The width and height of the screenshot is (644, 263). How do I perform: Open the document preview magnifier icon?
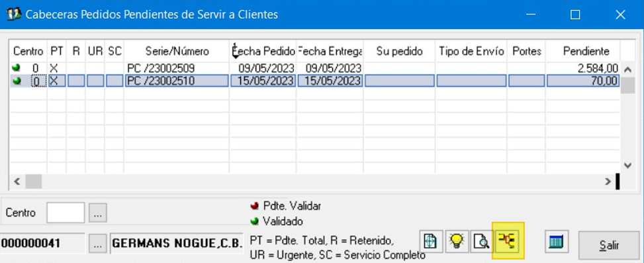[481, 241]
